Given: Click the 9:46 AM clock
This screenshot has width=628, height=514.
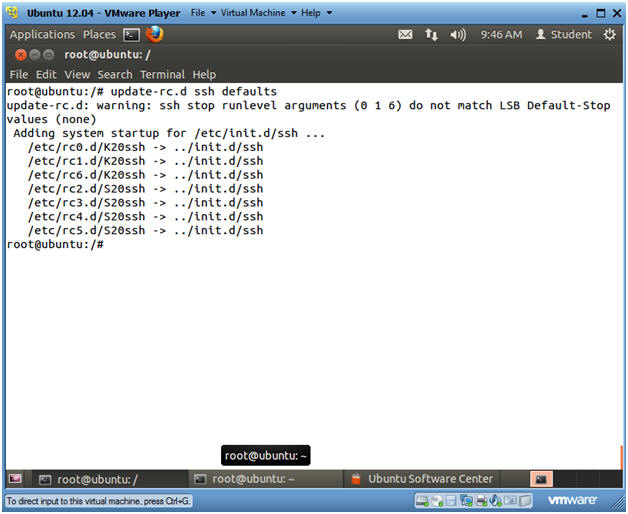Looking at the screenshot, I should tap(501, 35).
